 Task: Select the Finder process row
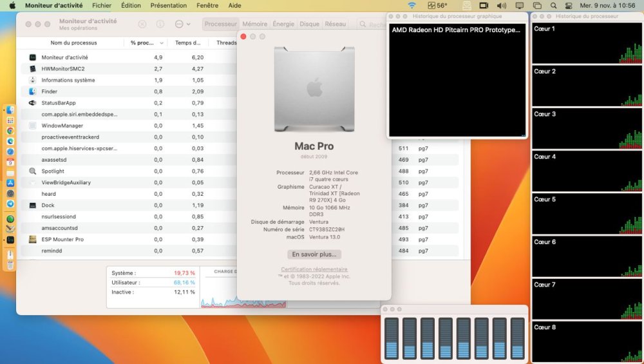click(x=128, y=91)
